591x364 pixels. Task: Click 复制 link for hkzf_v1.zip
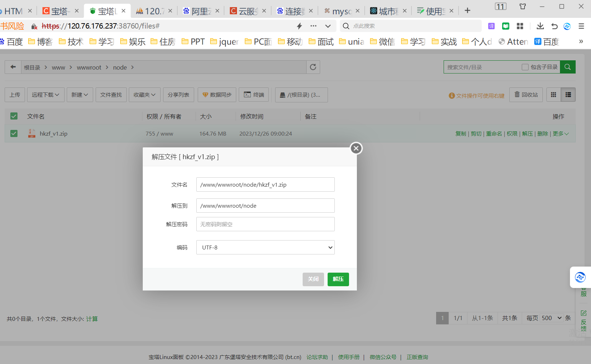tap(461, 133)
